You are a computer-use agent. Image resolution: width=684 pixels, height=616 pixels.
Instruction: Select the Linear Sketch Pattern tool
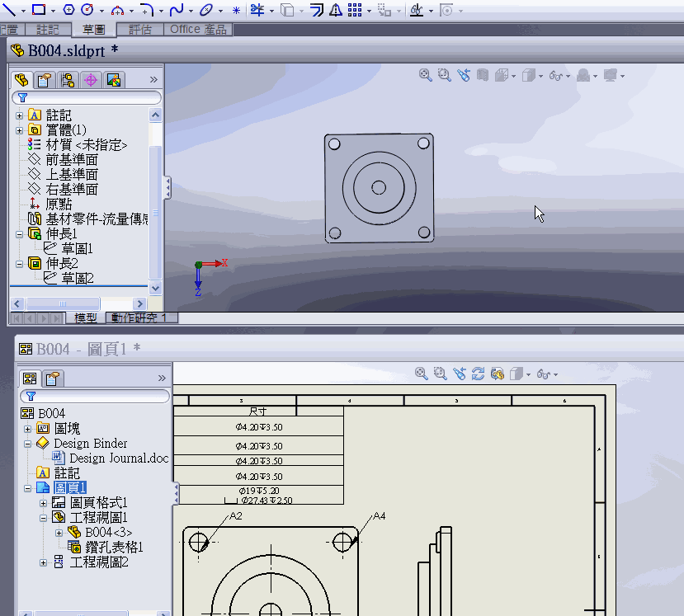pyautogui.click(x=355, y=10)
